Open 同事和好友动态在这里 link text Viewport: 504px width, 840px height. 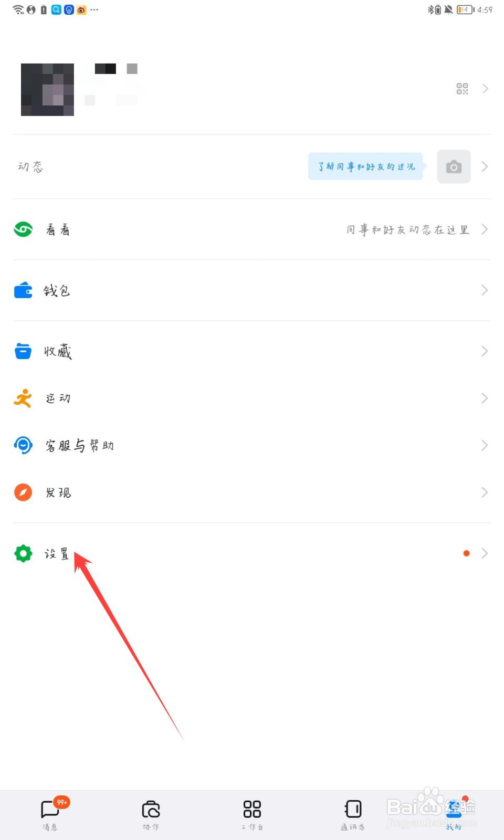pos(407,230)
